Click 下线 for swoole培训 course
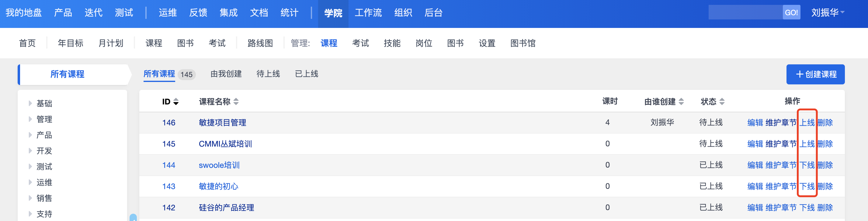Screen dimensions: 868x221 [807, 165]
